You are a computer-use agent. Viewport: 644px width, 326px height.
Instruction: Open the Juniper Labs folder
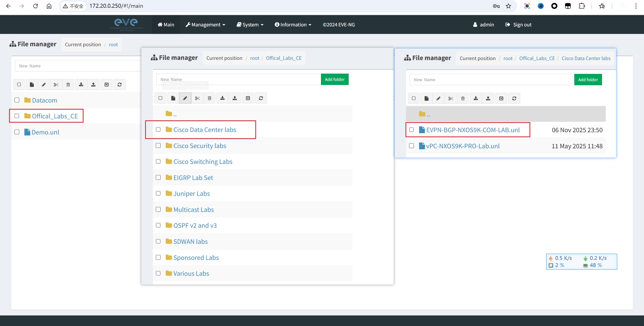(x=191, y=194)
